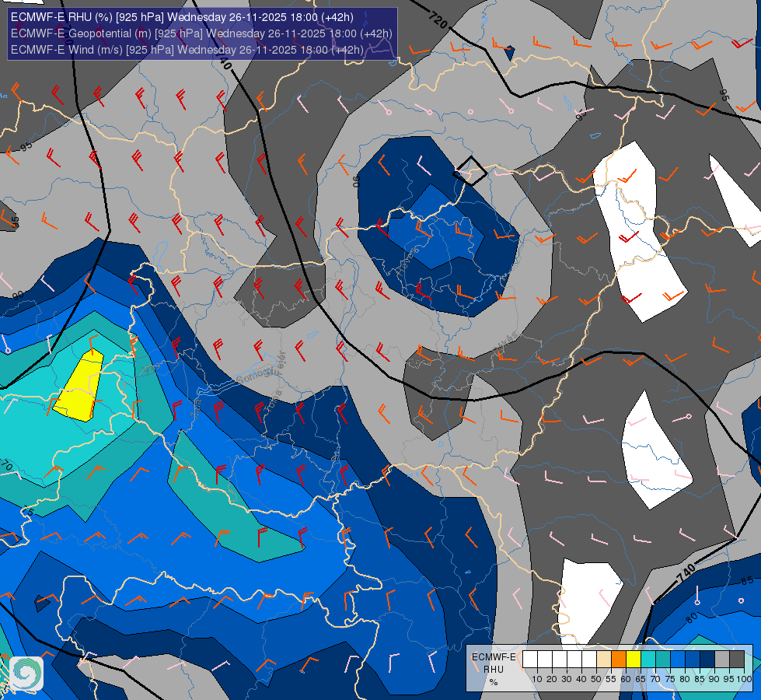761x700 pixels.
Task: Click the ECMWF swirl logo icon
Action: click(26, 674)
